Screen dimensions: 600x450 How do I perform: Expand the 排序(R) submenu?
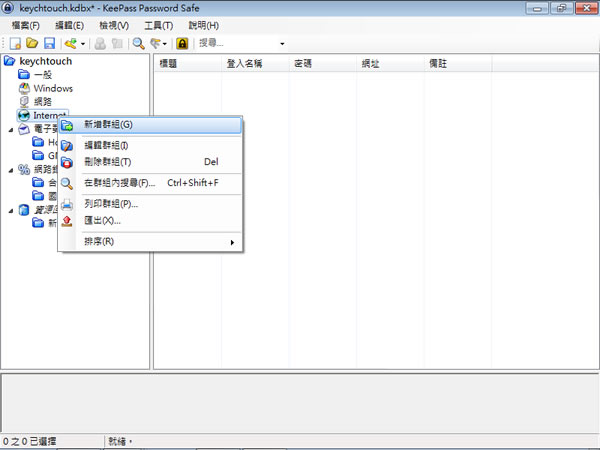click(150, 242)
